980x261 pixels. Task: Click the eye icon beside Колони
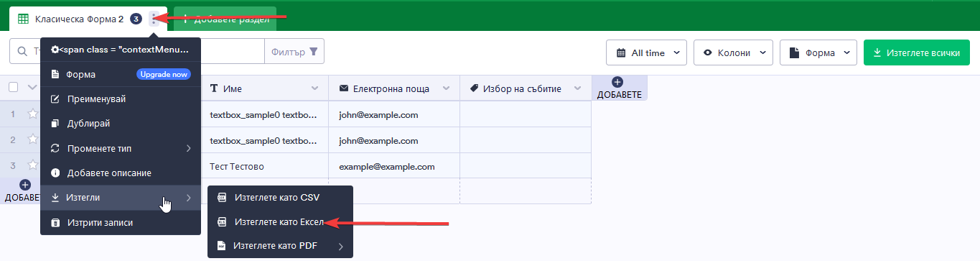(x=708, y=52)
